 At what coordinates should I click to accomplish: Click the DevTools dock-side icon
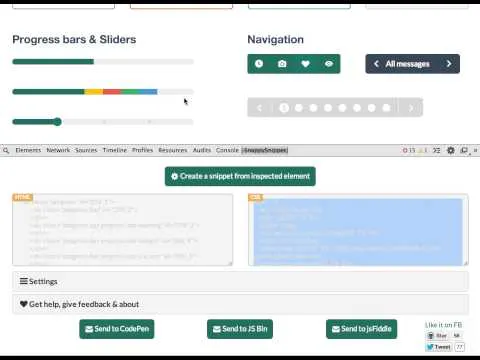click(x=464, y=150)
